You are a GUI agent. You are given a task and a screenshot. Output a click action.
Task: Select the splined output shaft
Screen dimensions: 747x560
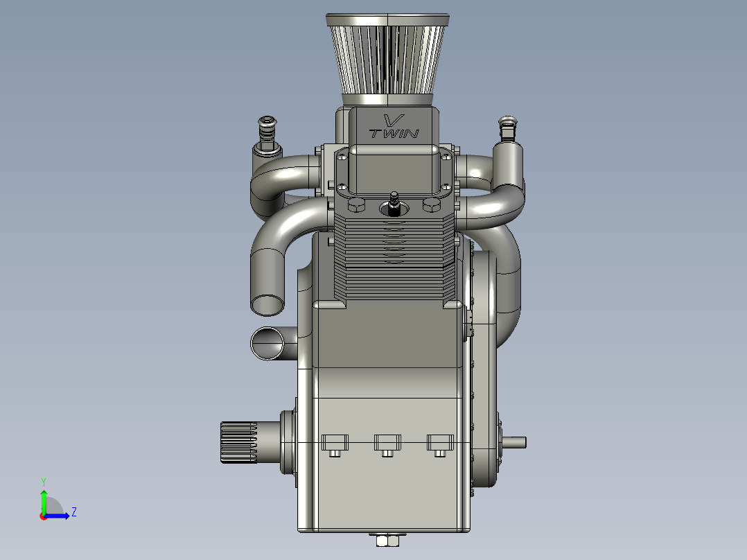tap(238, 442)
